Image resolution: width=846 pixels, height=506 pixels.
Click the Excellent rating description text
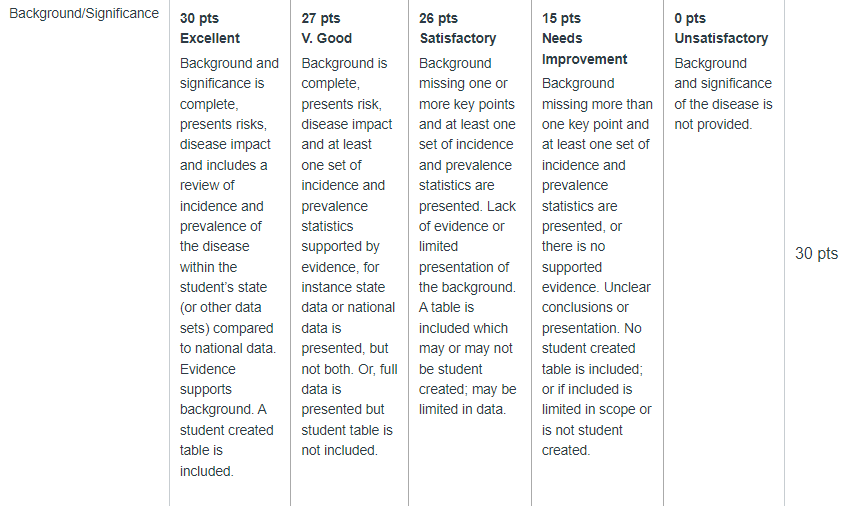[x=229, y=267]
